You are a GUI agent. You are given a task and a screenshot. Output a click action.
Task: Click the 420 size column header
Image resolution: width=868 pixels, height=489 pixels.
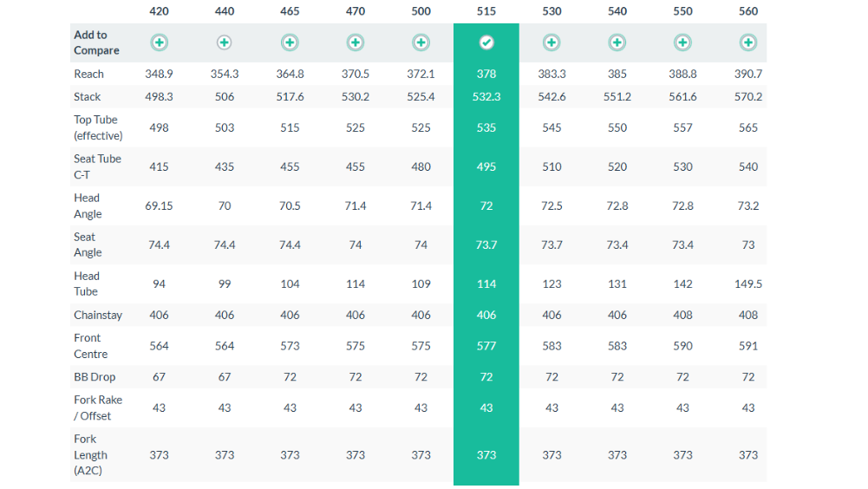click(160, 11)
